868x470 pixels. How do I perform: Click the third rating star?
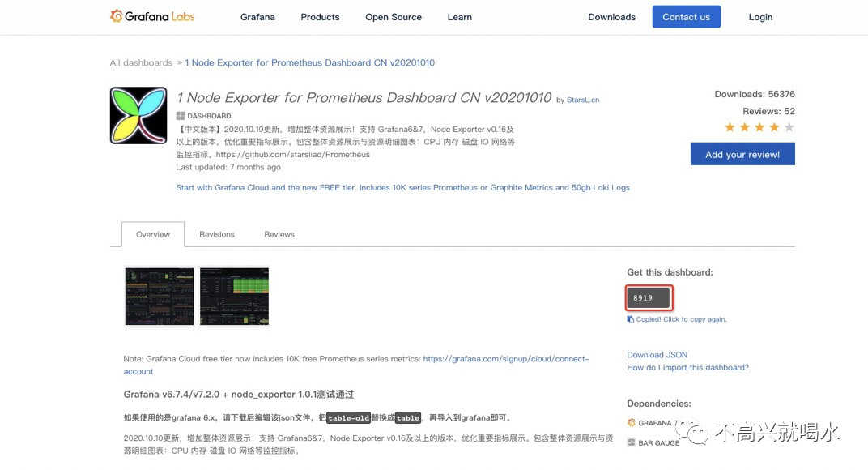759,127
